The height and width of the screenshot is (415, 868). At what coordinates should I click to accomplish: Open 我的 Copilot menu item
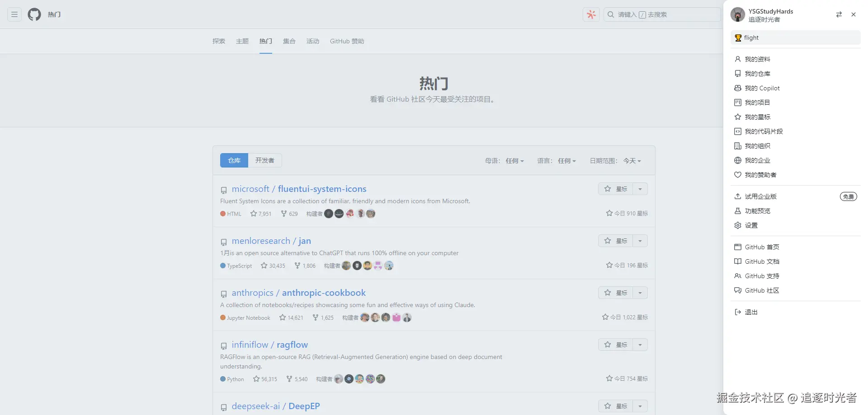pos(796,88)
